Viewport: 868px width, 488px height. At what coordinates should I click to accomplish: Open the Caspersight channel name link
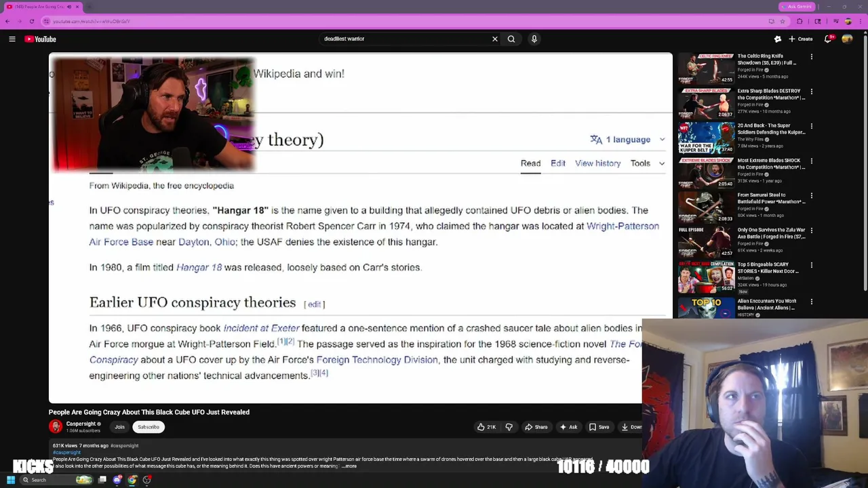[x=81, y=424]
